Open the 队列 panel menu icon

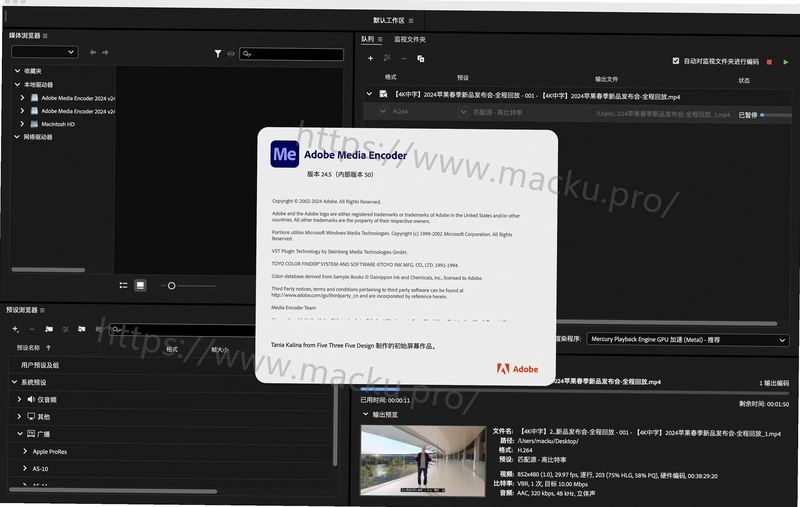[x=380, y=39]
